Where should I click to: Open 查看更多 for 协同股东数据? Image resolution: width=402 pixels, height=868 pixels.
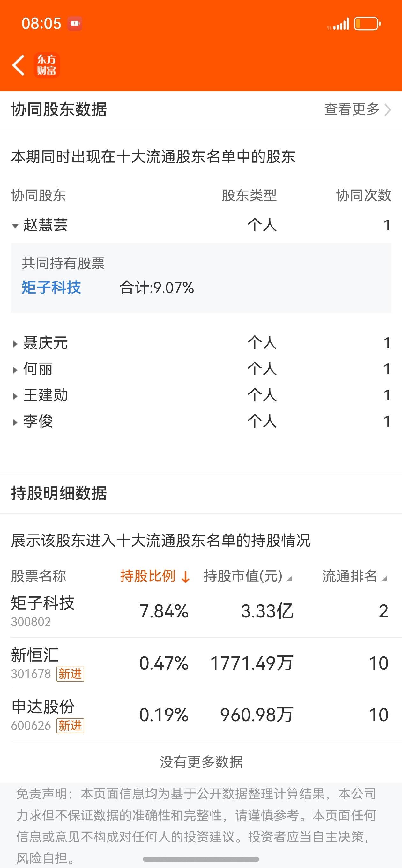(357, 109)
